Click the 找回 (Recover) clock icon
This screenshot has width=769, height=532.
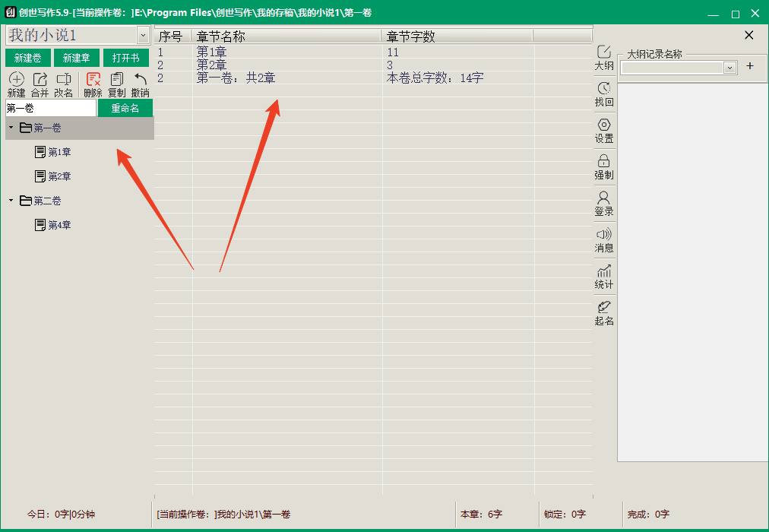[604, 89]
